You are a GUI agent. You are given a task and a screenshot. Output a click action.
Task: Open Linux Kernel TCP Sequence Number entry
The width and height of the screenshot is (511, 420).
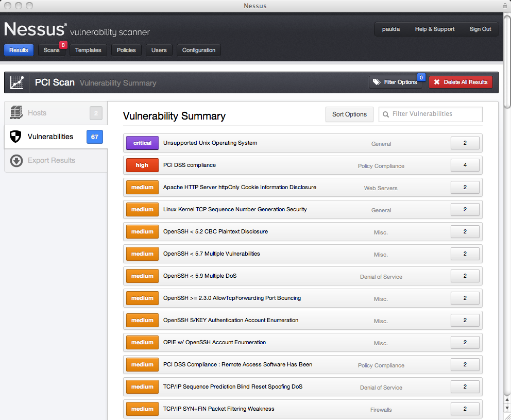click(303, 209)
